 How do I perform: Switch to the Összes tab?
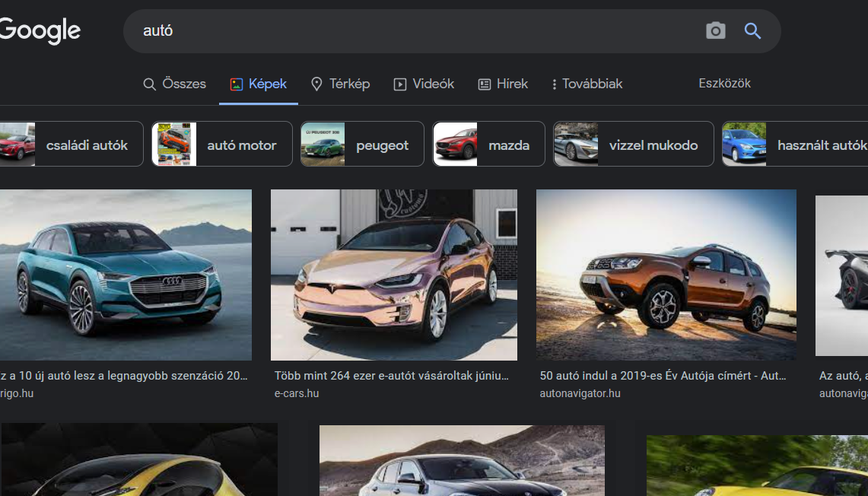pos(174,84)
